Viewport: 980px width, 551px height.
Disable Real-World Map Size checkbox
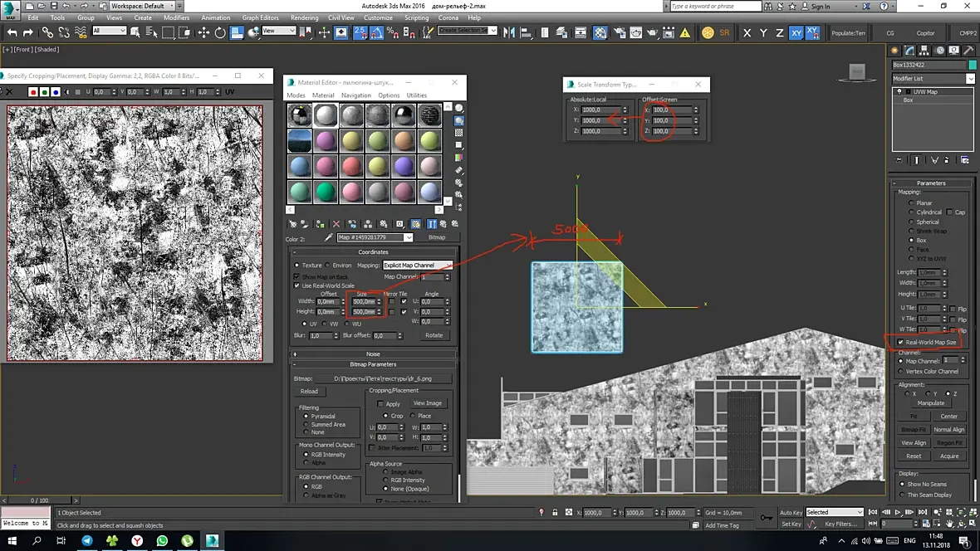click(900, 342)
